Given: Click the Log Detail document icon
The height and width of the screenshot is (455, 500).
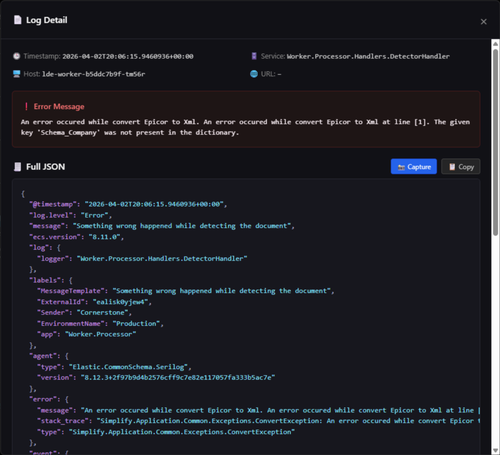Looking at the screenshot, I should coord(17,20).
